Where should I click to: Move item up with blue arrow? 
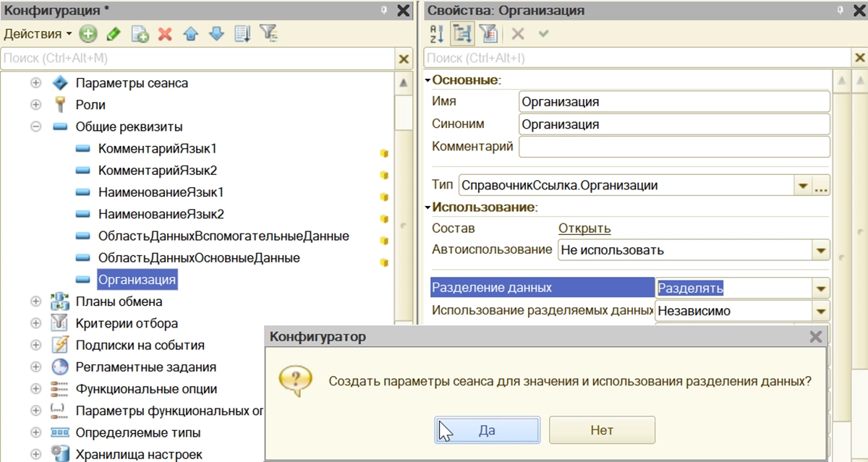coord(191,34)
